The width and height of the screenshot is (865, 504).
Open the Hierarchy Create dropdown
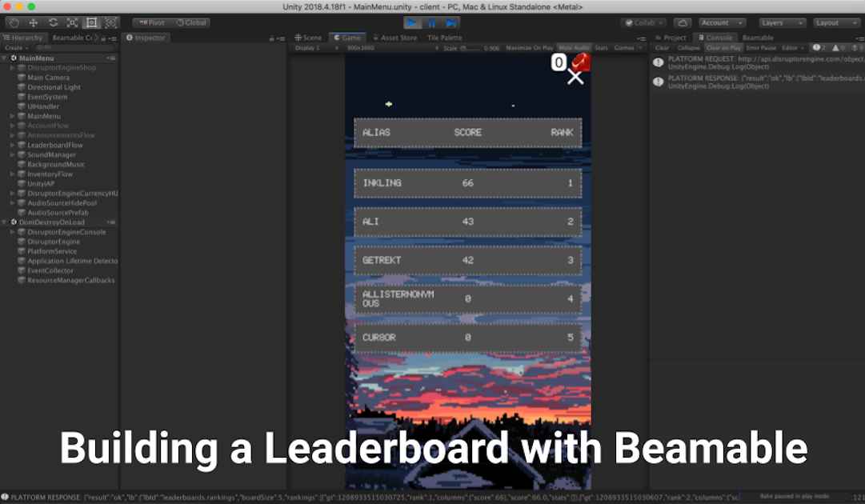pyautogui.click(x=16, y=48)
